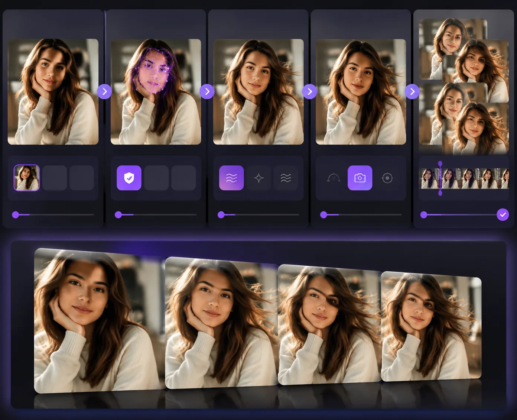Click the slider handle under the camera icon

click(323, 214)
